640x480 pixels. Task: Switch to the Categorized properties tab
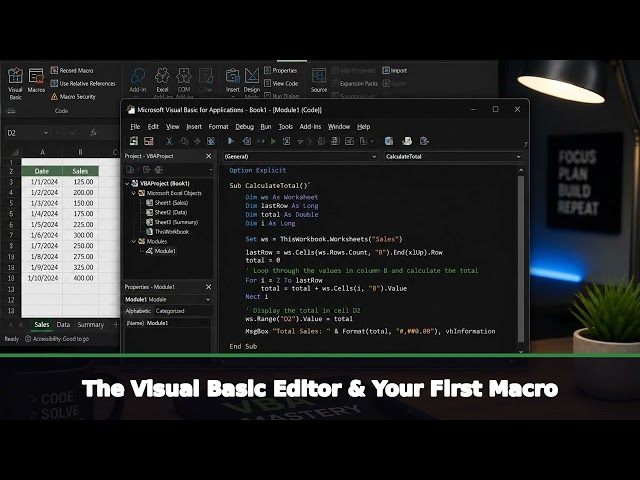point(170,311)
